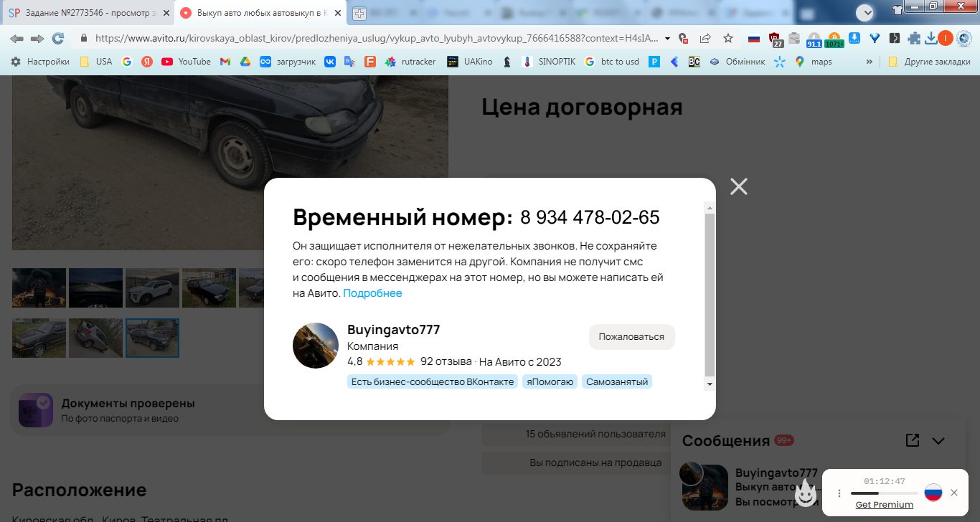Image resolution: width=980 pixels, height=522 pixels.
Task: Select the white SUV photo thumbnail
Action: click(x=152, y=288)
